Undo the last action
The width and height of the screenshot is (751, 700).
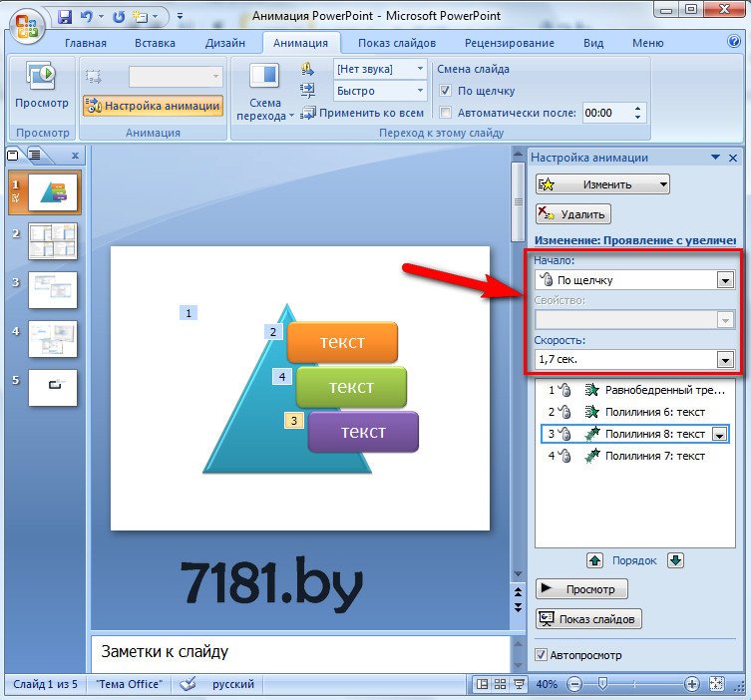point(86,17)
